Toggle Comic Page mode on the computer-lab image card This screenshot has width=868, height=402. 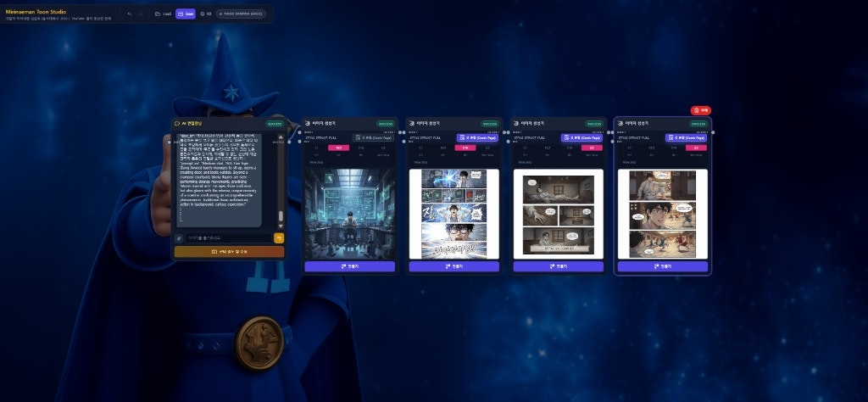pyautogui.click(x=373, y=137)
